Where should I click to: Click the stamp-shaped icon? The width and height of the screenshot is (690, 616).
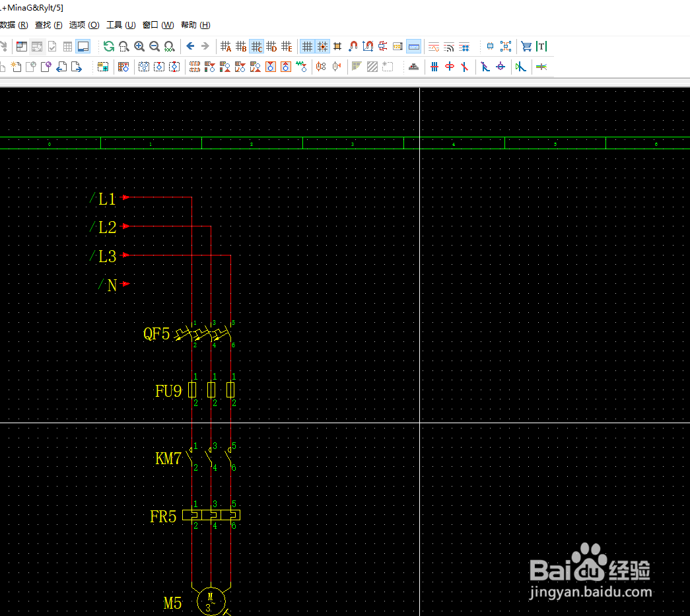click(x=413, y=67)
